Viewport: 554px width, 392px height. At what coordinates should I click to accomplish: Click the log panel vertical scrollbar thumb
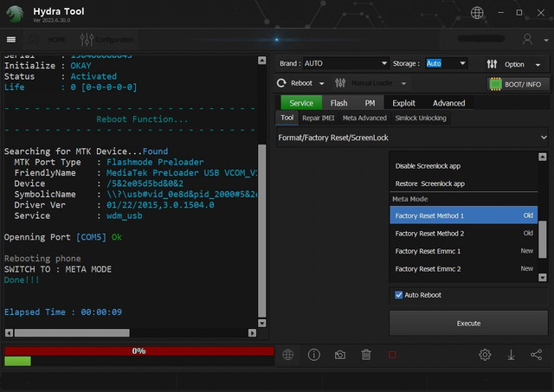[261, 230]
